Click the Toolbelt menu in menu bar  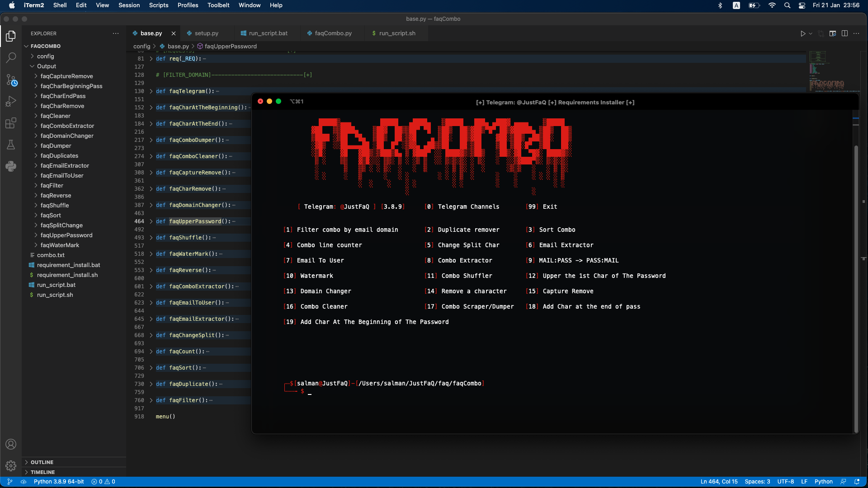click(x=217, y=5)
